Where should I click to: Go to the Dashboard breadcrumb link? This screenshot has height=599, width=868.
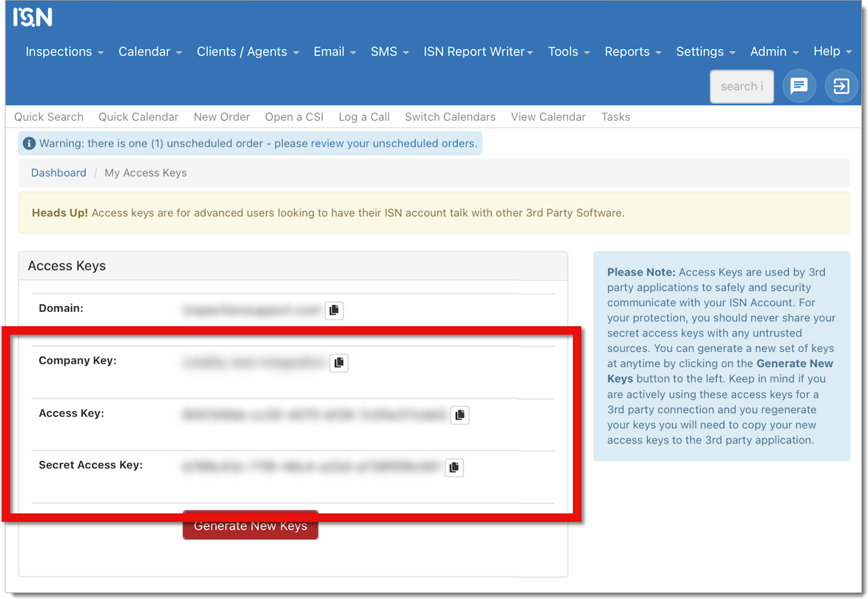click(x=58, y=173)
